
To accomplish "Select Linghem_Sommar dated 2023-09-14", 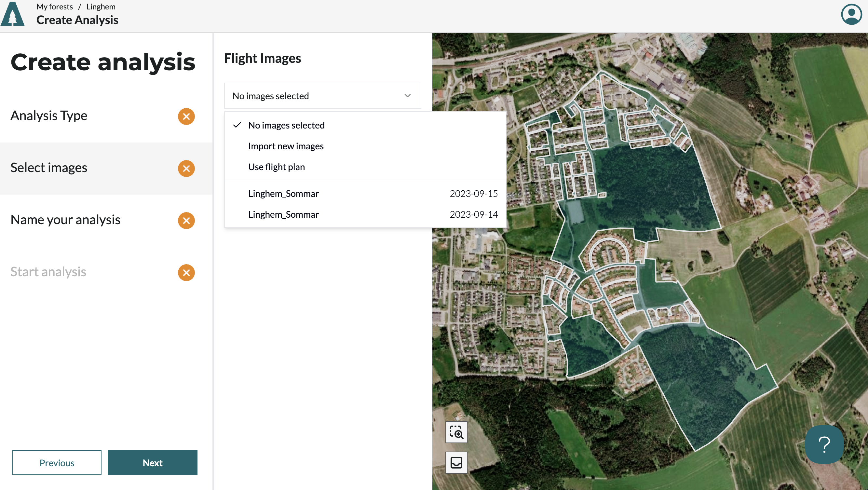I will pyautogui.click(x=365, y=214).
